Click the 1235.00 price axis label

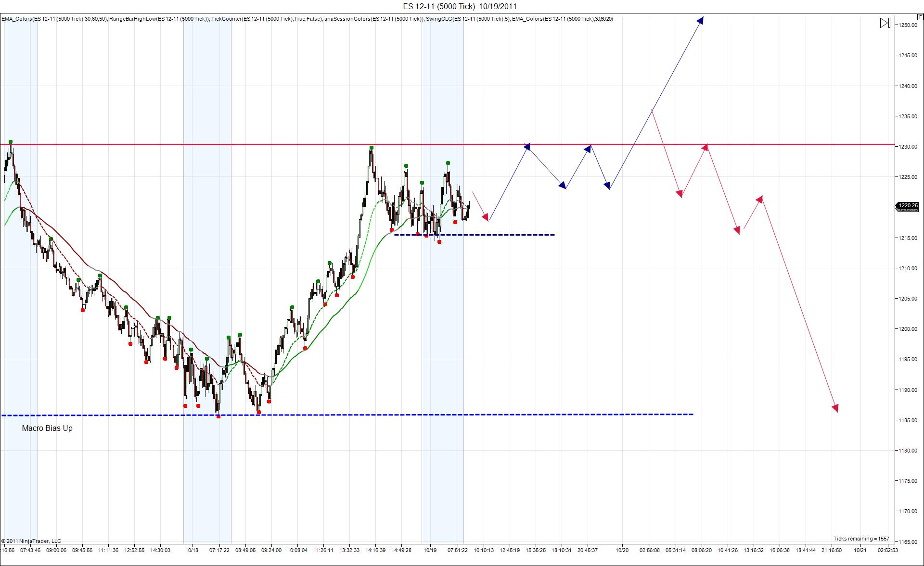click(908, 116)
